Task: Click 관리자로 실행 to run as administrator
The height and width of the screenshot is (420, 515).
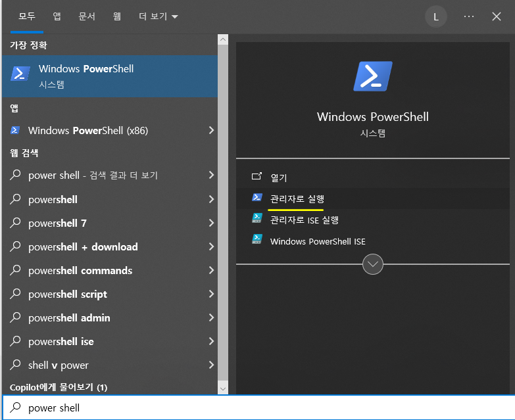Action: tap(373, 198)
